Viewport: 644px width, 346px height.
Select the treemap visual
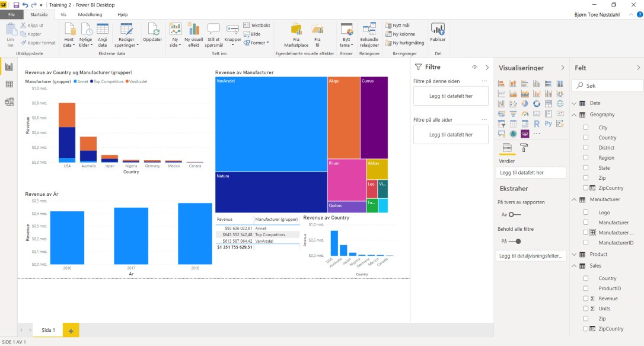point(549,103)
